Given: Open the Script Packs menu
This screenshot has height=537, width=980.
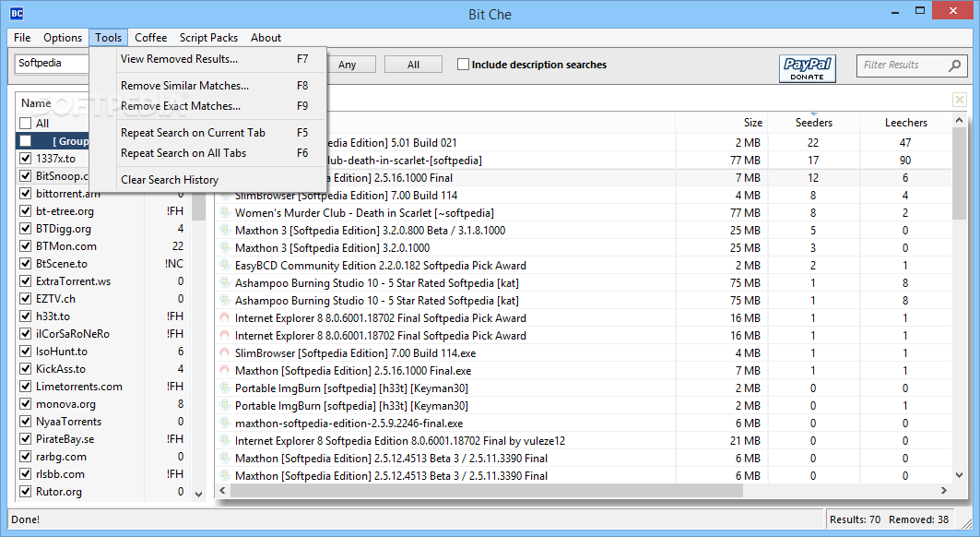Looking at the screenshot, I should [208, 38].
